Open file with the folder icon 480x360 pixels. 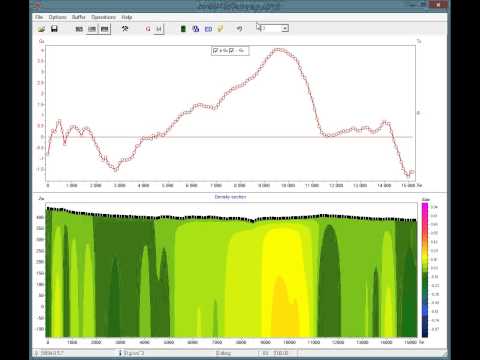tap(41, 29)
